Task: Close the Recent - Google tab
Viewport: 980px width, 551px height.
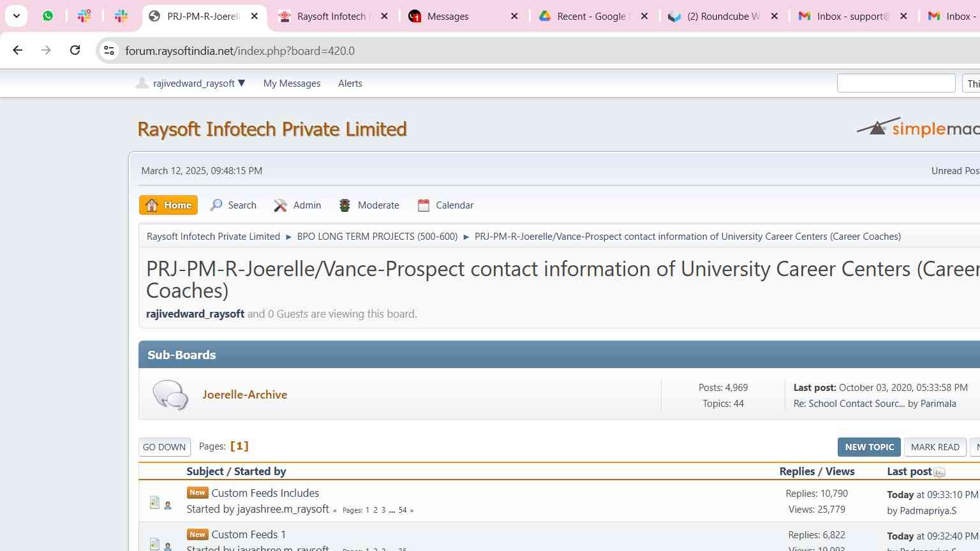Action: pyautogui.click(x=644, y=17)
